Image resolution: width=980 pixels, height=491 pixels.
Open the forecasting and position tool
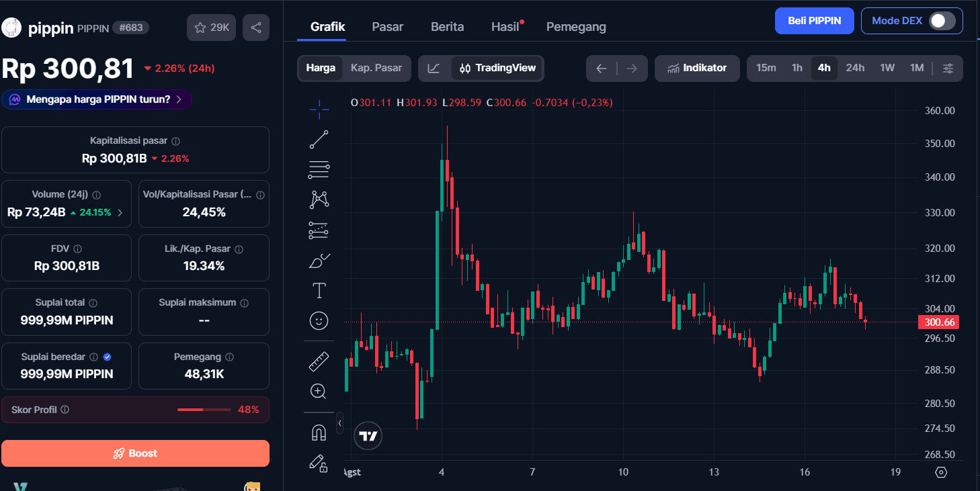319,230
